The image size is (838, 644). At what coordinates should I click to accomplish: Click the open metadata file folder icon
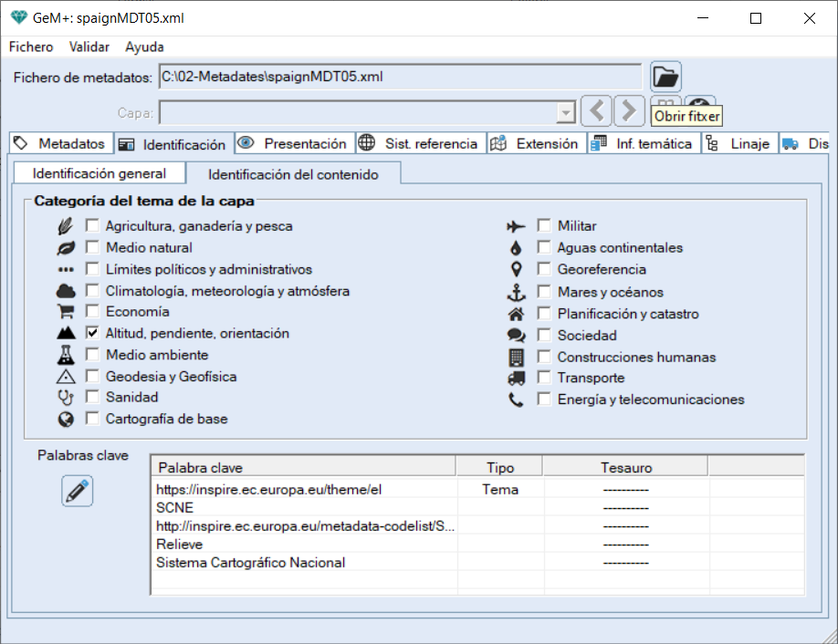click(665, 77)
